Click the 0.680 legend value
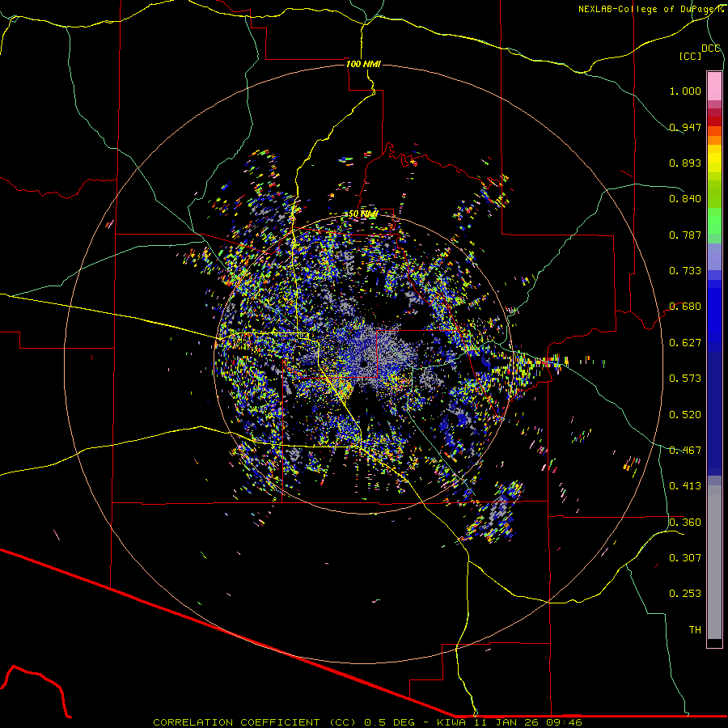This screenshot has width=728, height=728. [x=685, y=307]
